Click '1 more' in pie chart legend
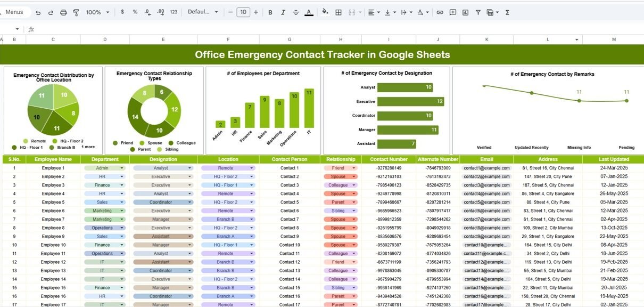The width and height of the screenshot is (644, 307). [x=88, y=147]
